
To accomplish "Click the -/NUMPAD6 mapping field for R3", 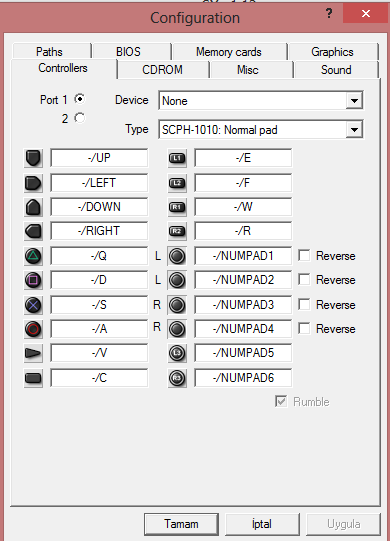I will (243, 378).
